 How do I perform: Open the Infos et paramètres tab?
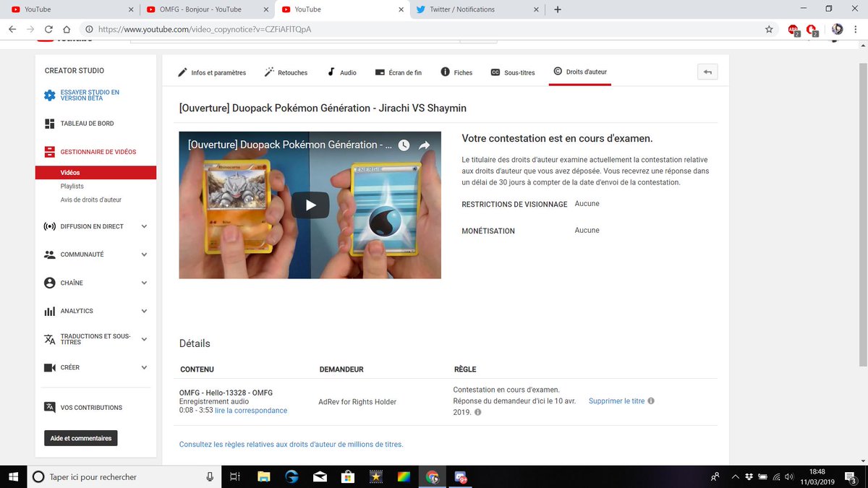coord(212,72)
